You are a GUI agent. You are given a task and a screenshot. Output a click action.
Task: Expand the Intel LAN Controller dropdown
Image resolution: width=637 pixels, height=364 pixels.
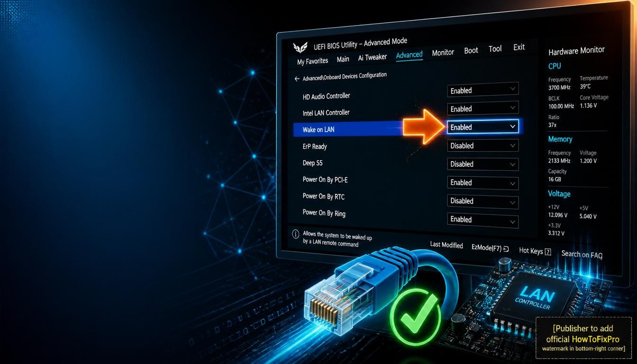[482, 108]
